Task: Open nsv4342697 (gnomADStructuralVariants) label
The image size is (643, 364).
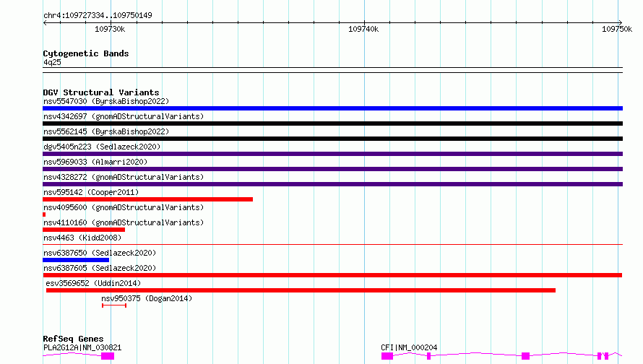Action: coord(124,116)
